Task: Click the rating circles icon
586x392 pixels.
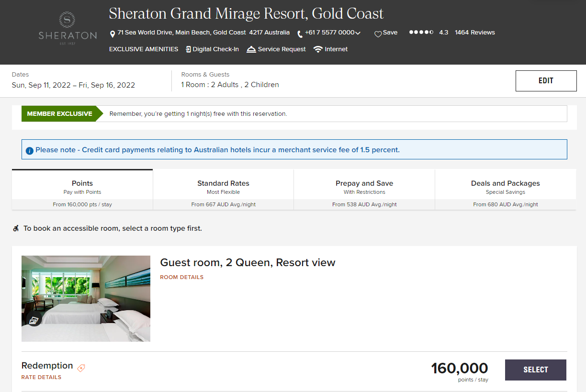Action: click(421, 33)
